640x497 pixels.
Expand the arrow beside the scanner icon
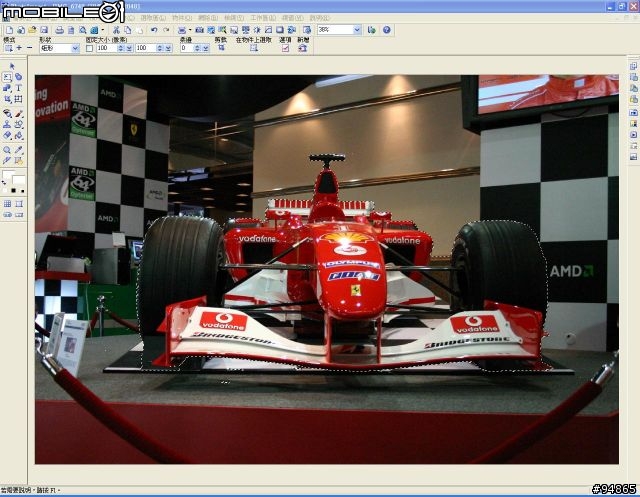coord(190,30)
